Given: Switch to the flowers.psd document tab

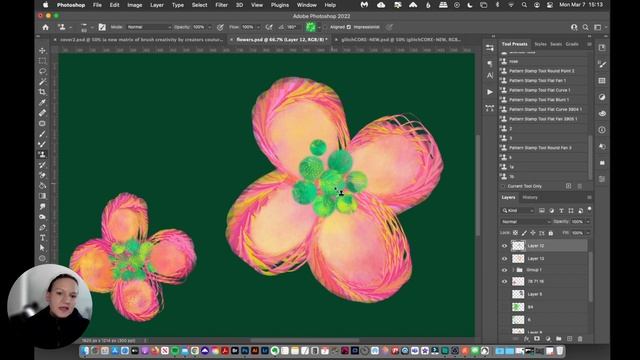Looking at the screenshot, I should (282, 40).
